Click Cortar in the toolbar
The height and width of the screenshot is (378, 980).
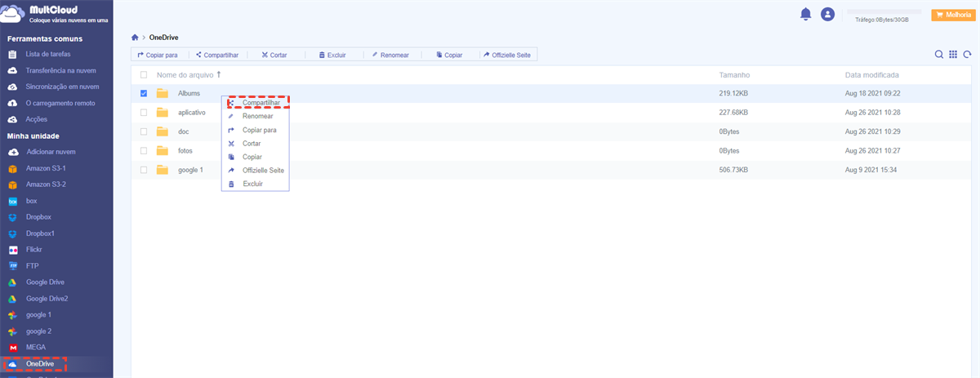[274, 55]
